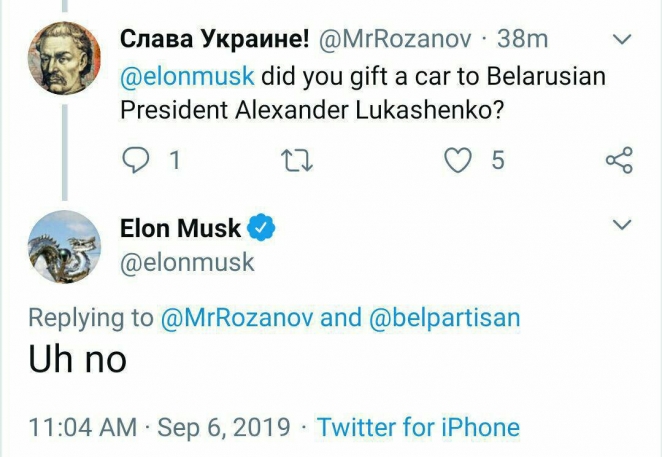Image resolution: width=662 pixels, height=457 pixels.
Task: Click the Twitter for iPhone link
Action: point(418,428)
